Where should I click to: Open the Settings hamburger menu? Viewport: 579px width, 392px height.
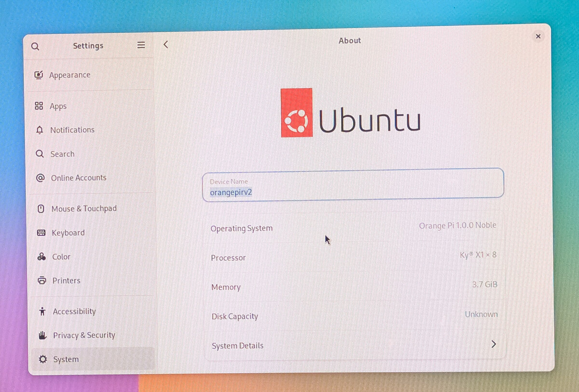141,45
